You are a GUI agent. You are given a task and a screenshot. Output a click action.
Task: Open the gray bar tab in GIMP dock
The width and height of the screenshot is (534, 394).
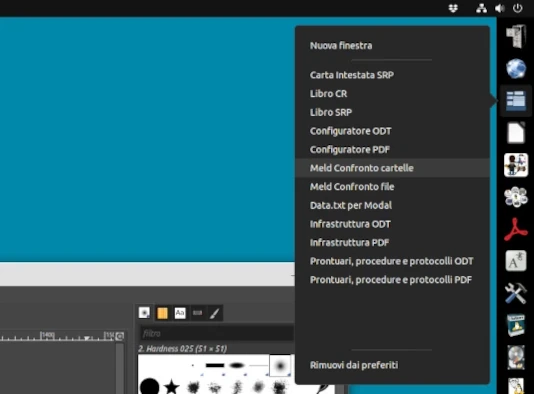(198, 313)
